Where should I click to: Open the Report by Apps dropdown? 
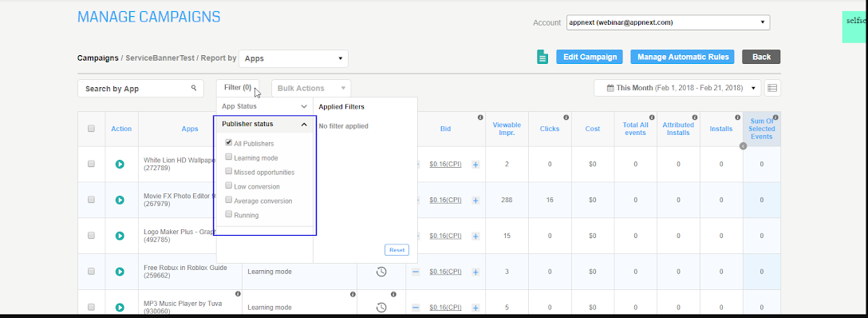294,58
